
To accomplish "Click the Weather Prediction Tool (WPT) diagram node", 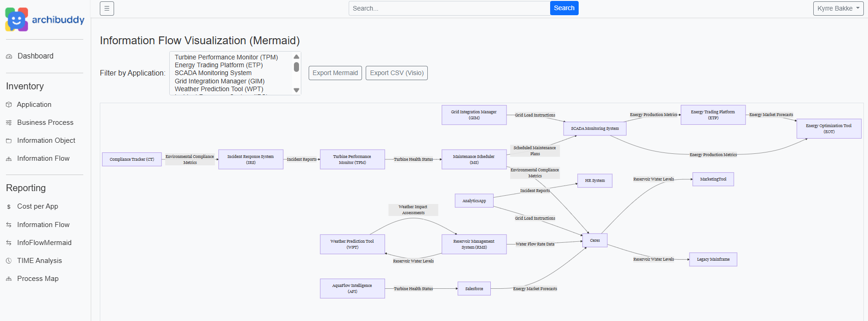I will click(x=352, y=244).
